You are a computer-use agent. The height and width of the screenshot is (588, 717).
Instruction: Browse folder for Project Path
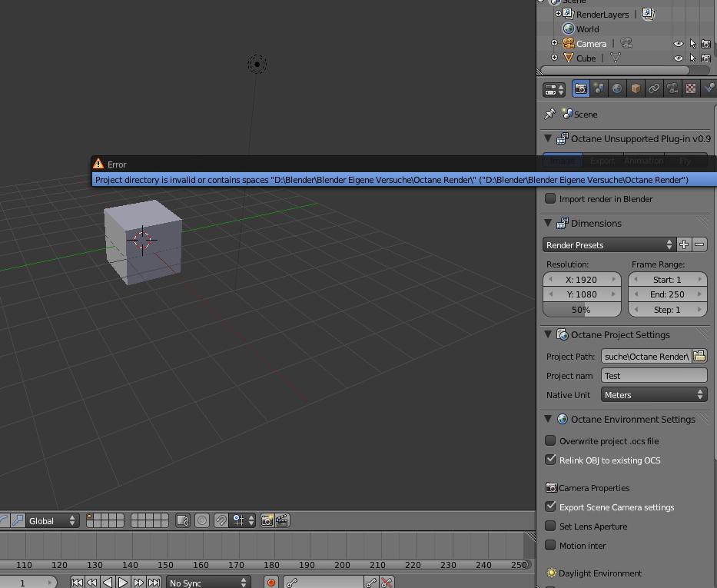[x=699, y=356]
